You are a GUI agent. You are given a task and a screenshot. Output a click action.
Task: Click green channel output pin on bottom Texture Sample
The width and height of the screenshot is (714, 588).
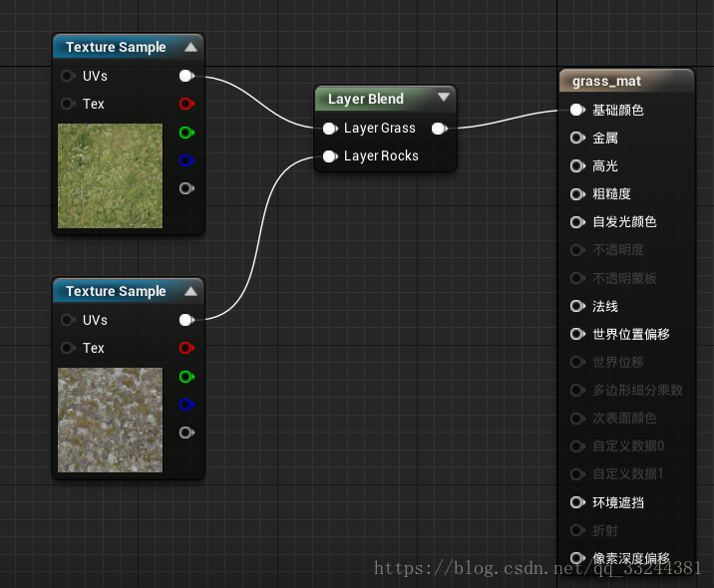point(186,377)
